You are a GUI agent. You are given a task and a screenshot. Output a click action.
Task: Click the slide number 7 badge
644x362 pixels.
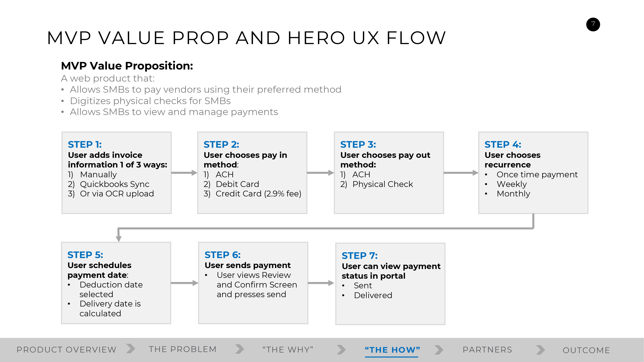tap(593, 24)
